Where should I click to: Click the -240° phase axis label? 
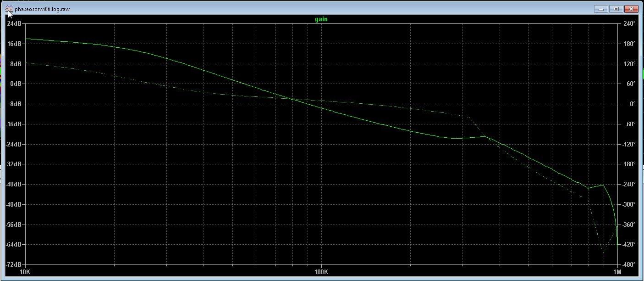[x=628, y=185]
